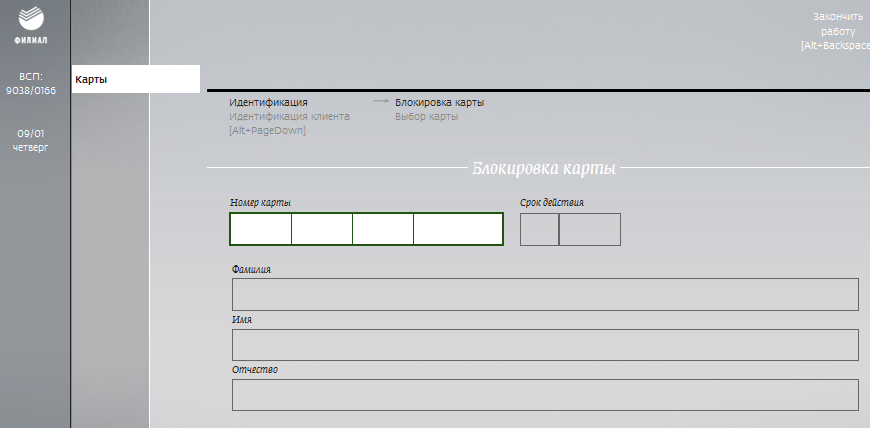Go to the Идентификация step
The height and width of the screenshot is (428, 870).
(x=268, y=103)
